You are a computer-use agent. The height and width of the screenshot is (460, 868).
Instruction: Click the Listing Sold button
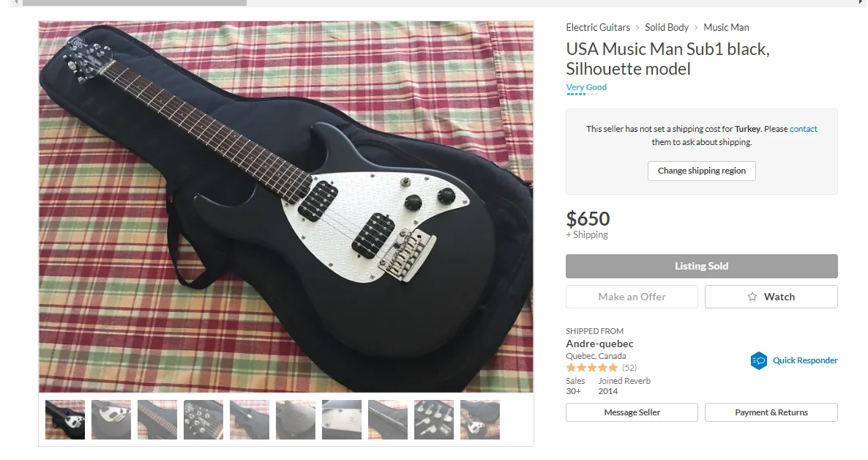click(x=701, y=266)
